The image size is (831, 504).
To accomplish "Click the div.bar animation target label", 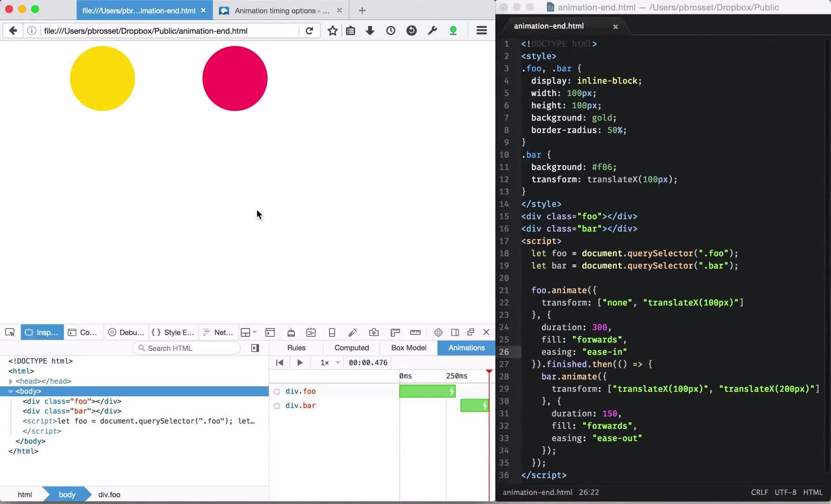I will (301, 406).
